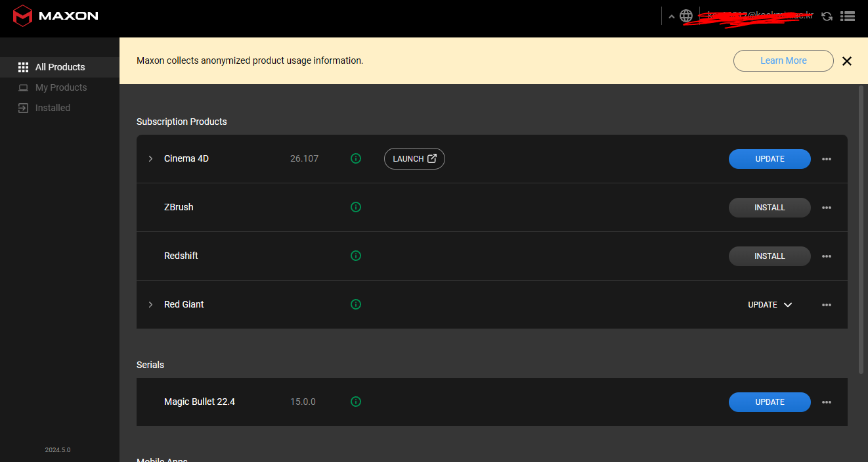Dismiss the usage information banner
Image resolution: width=868 pixels, height=462 pixels.
coord(847,61)
